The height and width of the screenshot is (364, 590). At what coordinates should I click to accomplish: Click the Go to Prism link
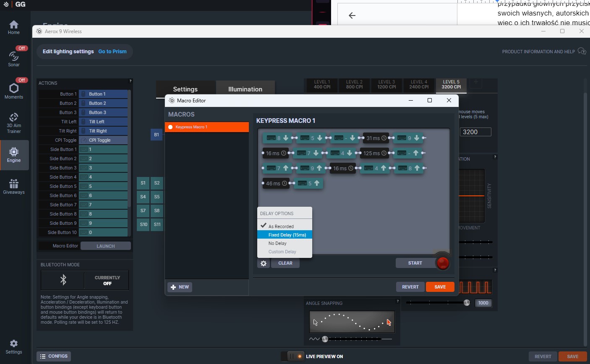tap(112, 52)
